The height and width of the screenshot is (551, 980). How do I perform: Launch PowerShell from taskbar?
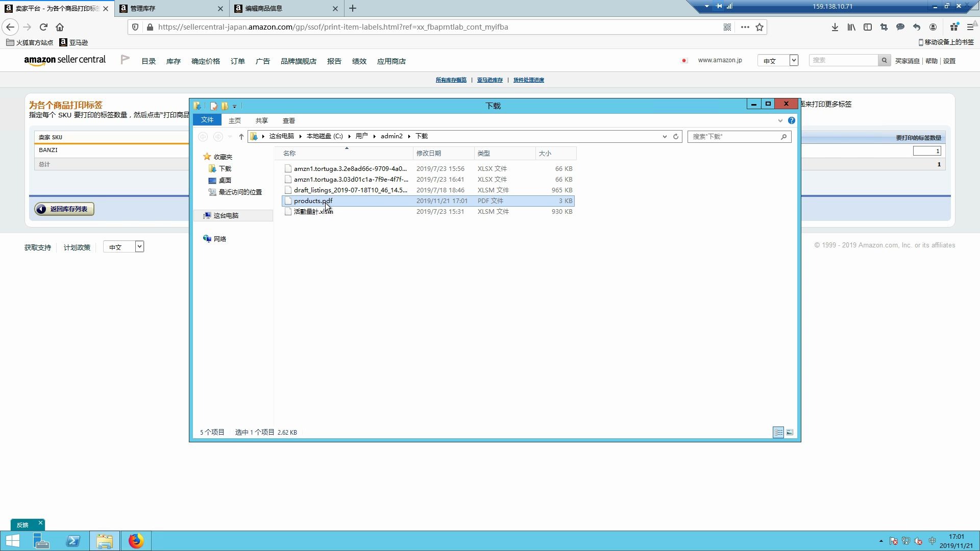point(73,541)
